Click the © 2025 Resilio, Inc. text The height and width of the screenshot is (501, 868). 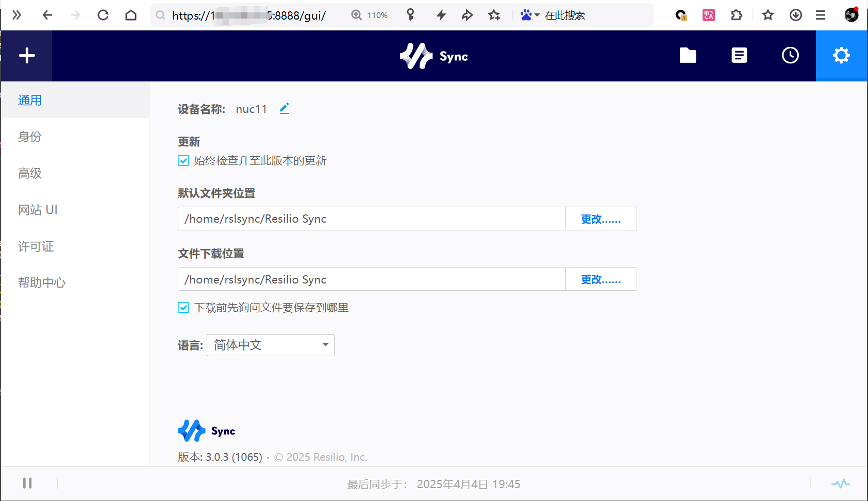(x=321, y=457)
